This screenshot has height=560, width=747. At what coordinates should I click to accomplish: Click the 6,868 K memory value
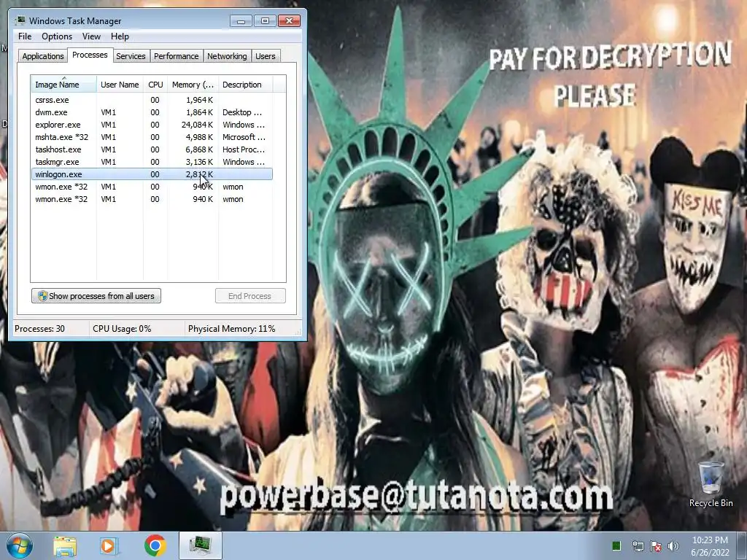click(199, 149)
